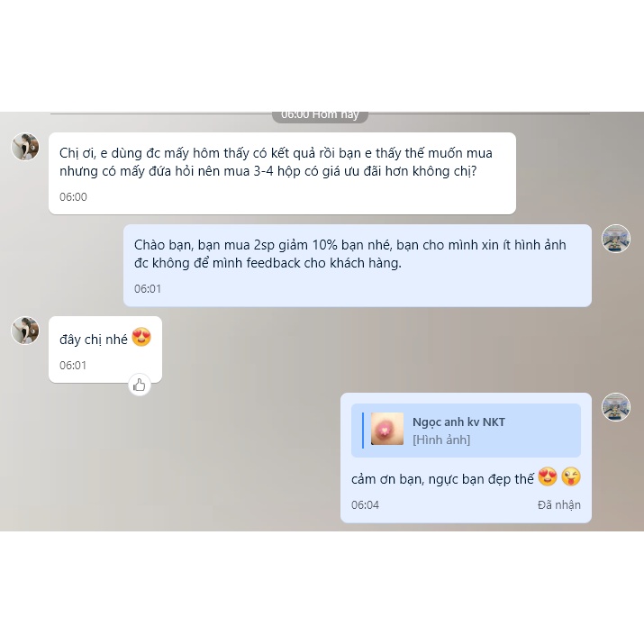Click the "Đã nhận" delivery status
The height and width of the screenshot is (644, 644).
click(x=559, y=504)
